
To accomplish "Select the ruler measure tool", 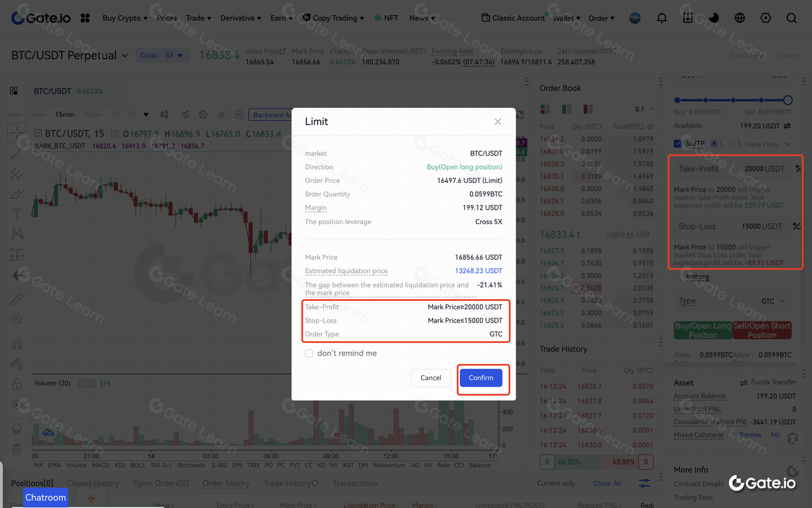I will 17,298.
